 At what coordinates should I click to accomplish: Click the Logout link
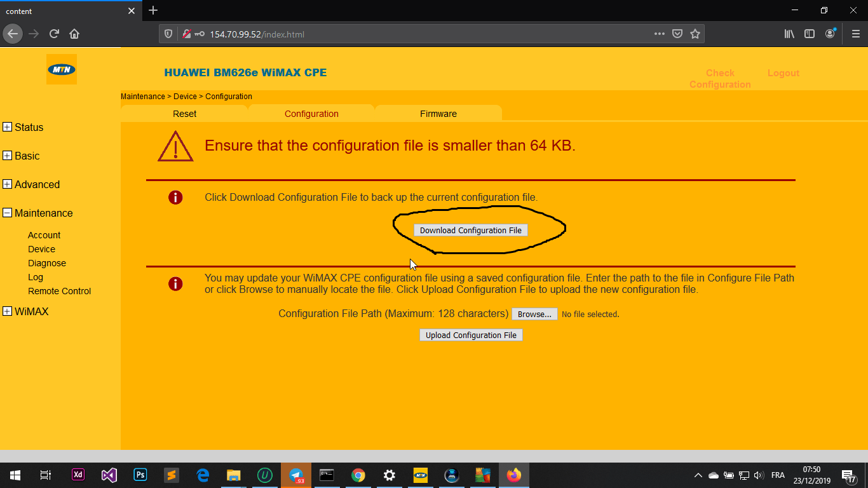(783, 73)
